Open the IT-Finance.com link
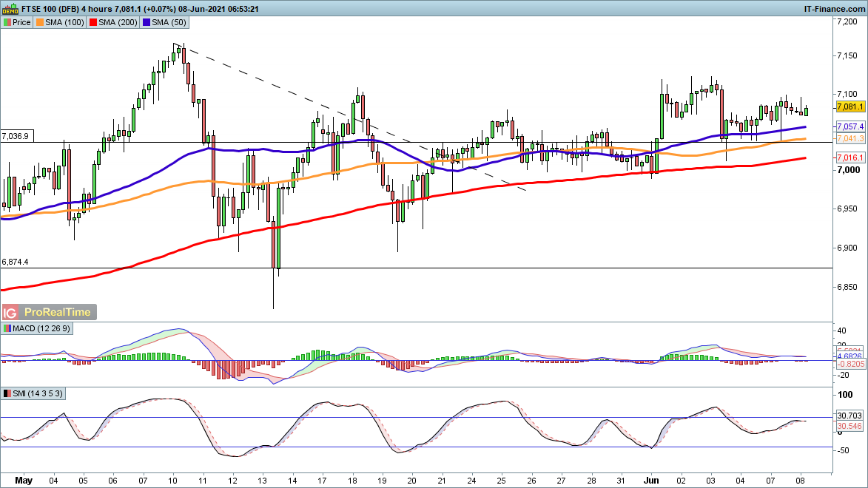 pyautogui.click(x=833, y=8)
